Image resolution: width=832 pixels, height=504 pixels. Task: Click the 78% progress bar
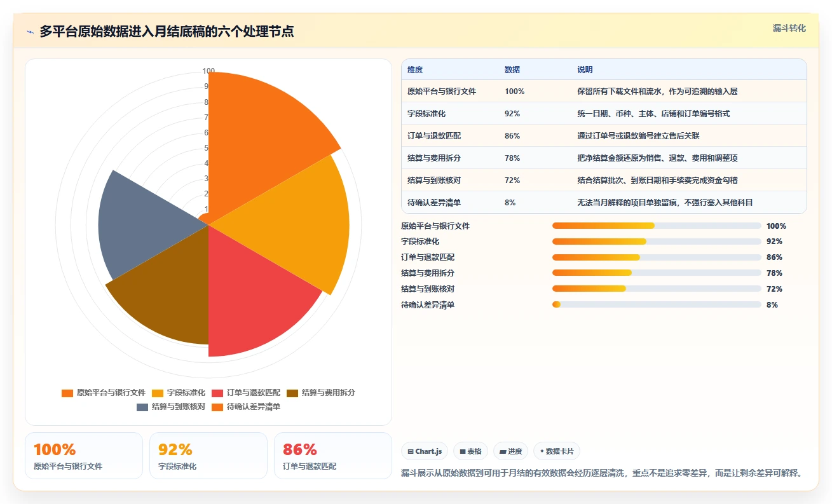point(657,273)
